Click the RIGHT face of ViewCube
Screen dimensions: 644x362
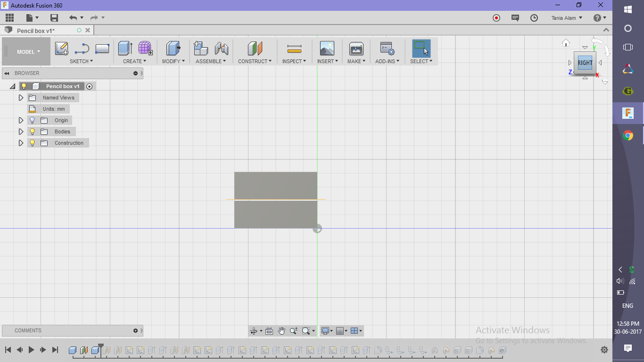[x=585, y=63]
